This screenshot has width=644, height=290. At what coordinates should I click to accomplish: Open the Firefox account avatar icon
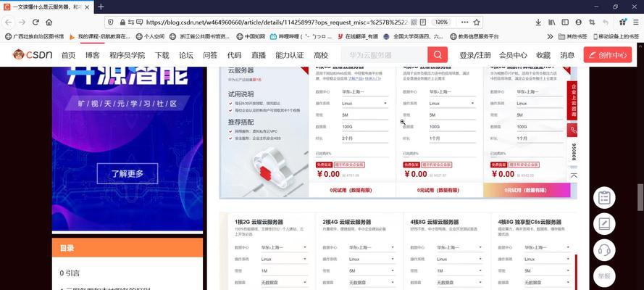578,22
